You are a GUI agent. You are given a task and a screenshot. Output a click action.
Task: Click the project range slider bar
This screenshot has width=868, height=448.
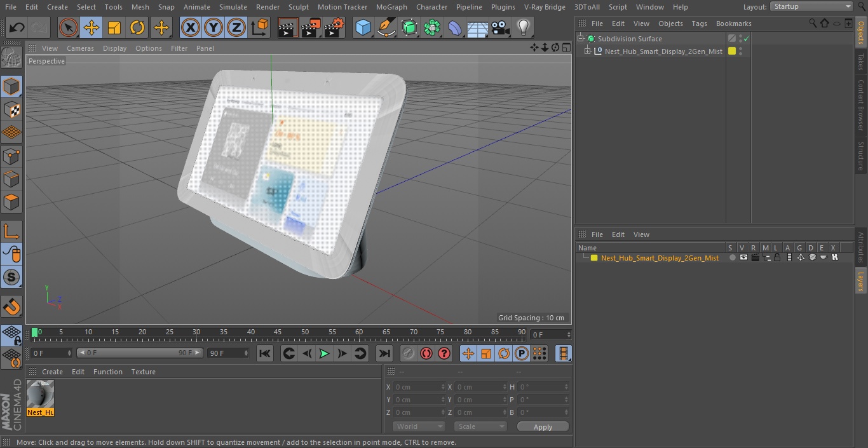(x=140, y=353)
